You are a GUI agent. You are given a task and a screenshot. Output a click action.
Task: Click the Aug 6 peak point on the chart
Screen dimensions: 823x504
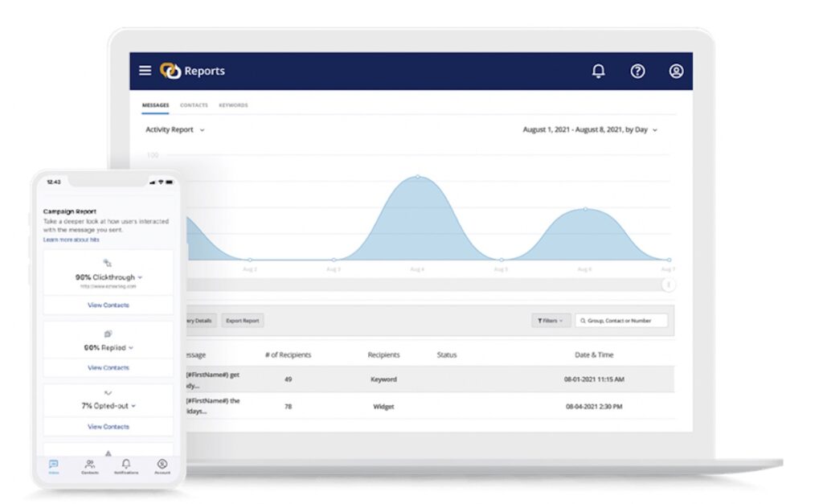[x=585, y=209]
